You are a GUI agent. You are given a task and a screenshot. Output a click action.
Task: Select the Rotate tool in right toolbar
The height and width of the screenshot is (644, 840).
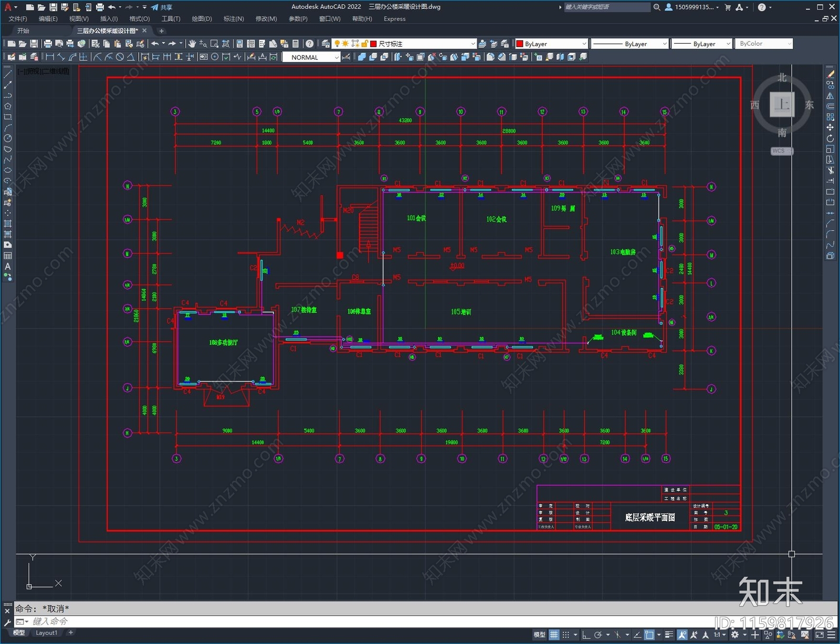pos(830,139)
